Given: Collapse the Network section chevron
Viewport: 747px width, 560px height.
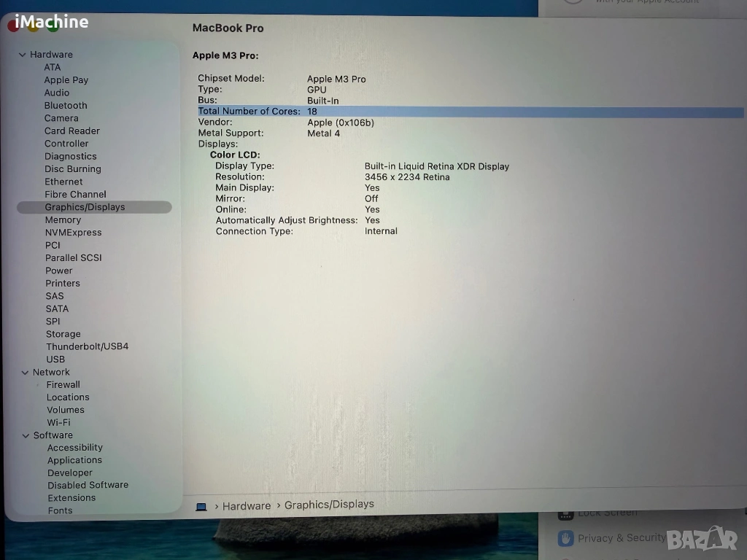Looking at the screenshot, I should [26, 372].
